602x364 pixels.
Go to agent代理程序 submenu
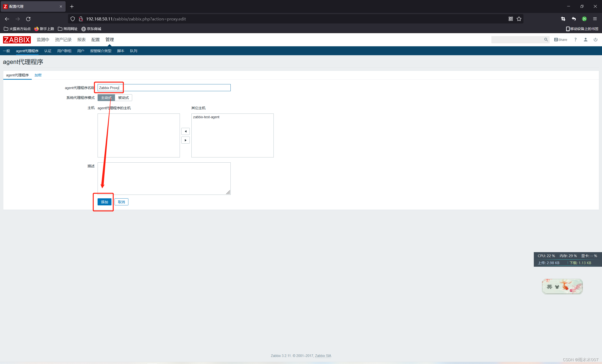click(x=27, y=51)
